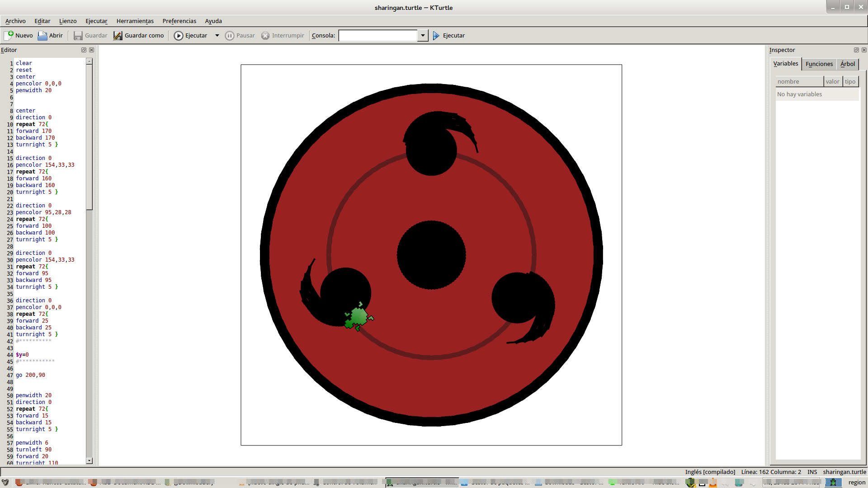Sort by the valor column header
This screenshot has height=488, width=868.
[x=833, y=81]
